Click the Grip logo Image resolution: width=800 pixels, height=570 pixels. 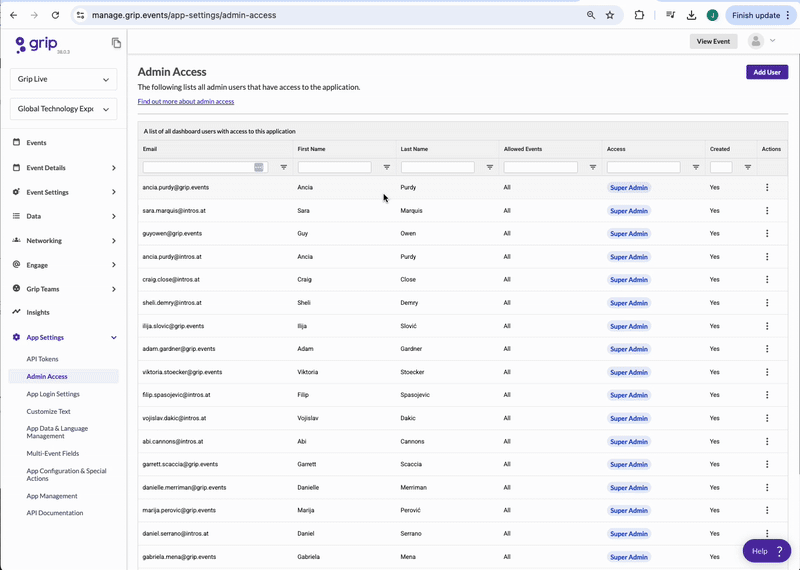(x=37, y=44)
